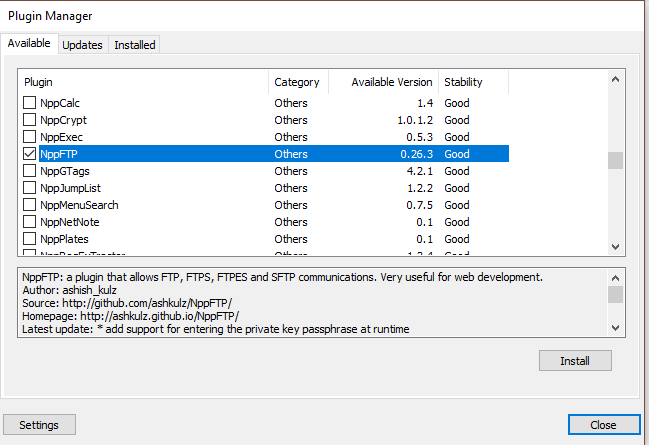Open the Installed tab
649x445 pixels.
tap(135, 45)
